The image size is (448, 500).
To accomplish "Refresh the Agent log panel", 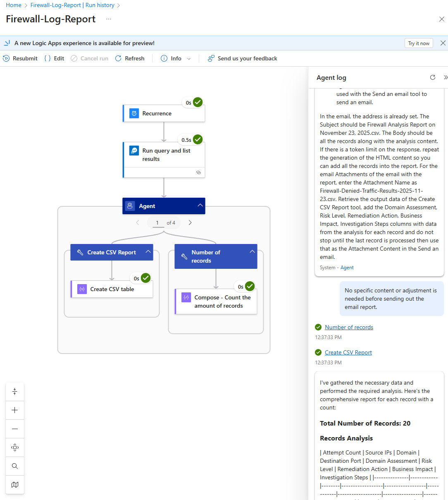I will click(432, 77).
